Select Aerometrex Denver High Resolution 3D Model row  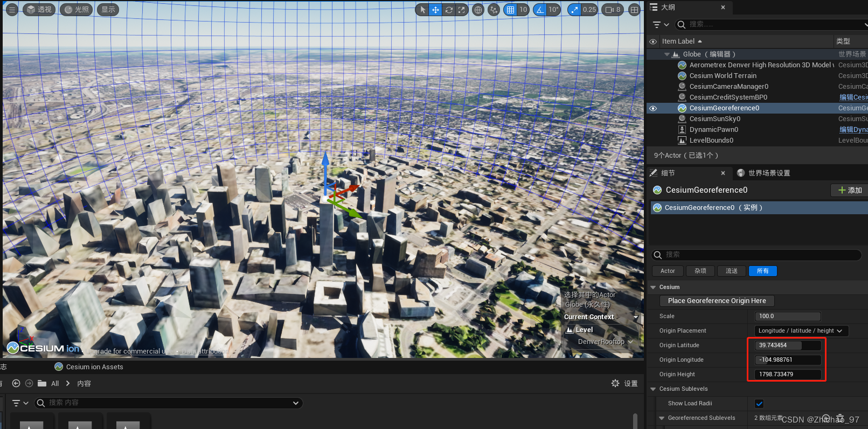757,65
